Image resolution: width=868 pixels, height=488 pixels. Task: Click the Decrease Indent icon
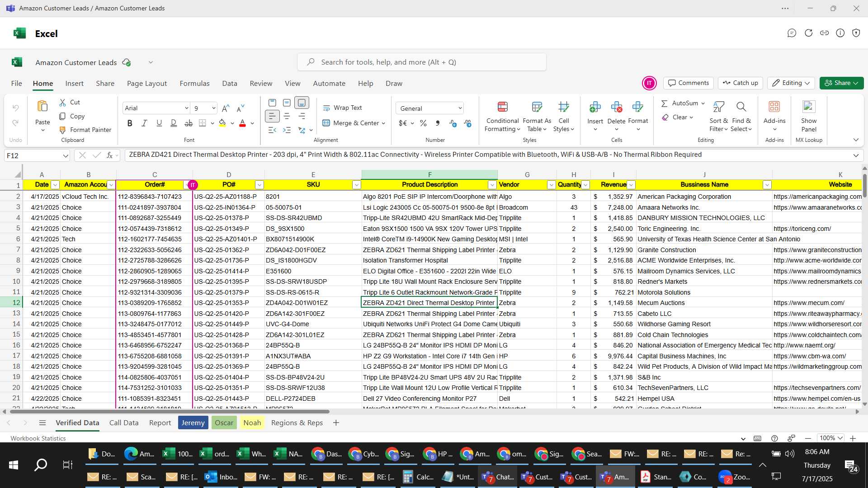[x=272, y=130]
